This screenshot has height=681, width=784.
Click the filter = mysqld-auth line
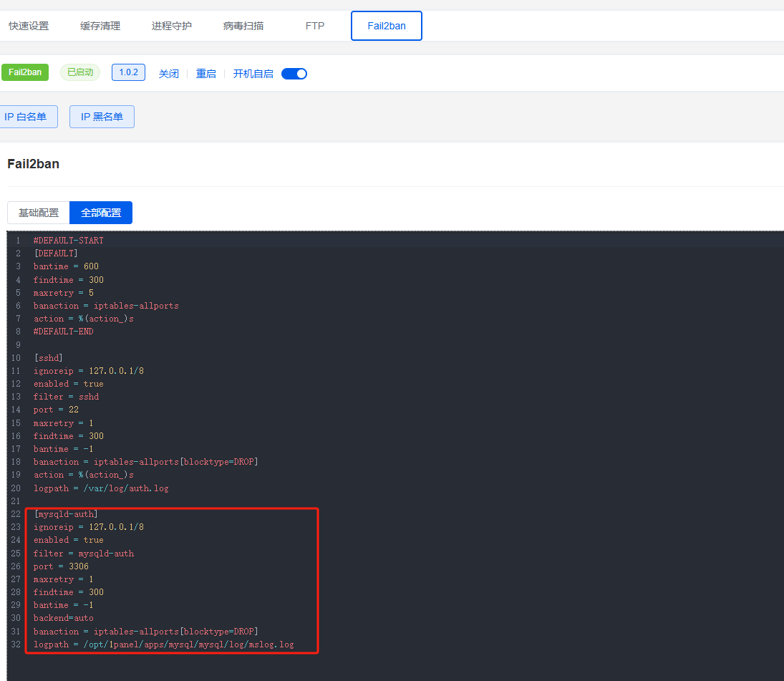point(84,554)
